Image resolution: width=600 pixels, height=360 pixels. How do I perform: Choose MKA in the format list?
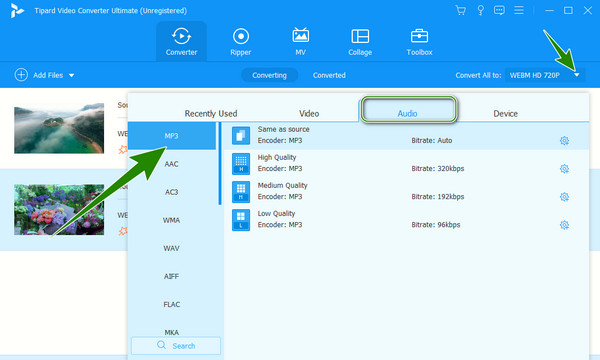(x=172, y=332)
